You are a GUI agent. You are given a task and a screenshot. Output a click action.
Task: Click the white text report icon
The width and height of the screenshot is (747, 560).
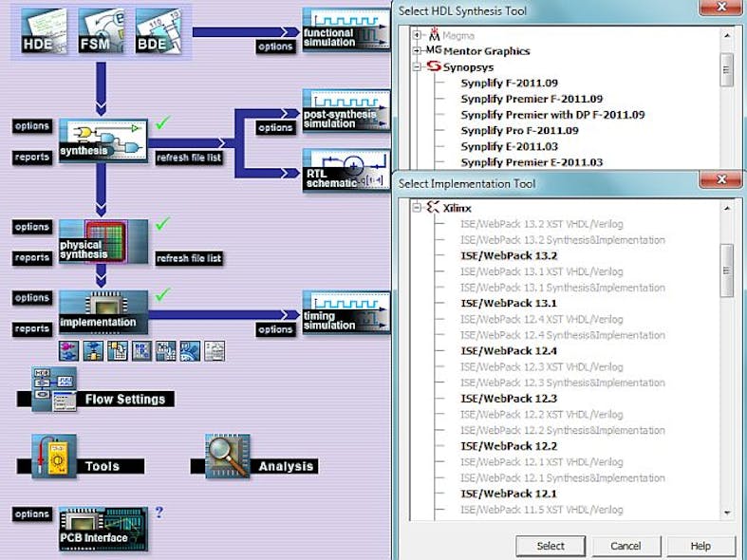pyautogui.click(x=215, y=351)
